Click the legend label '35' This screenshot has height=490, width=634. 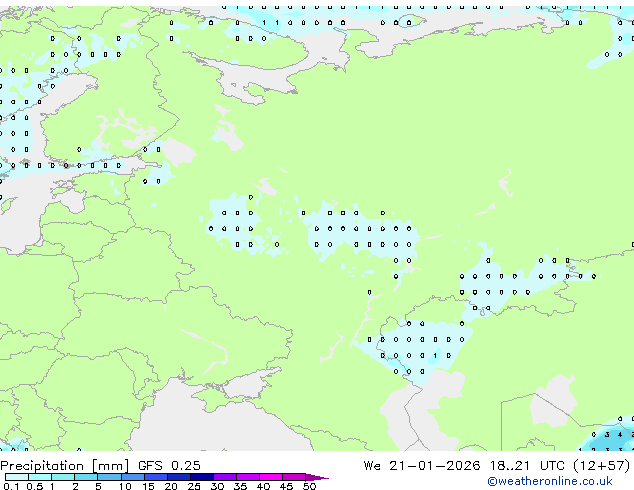point(241,486)
